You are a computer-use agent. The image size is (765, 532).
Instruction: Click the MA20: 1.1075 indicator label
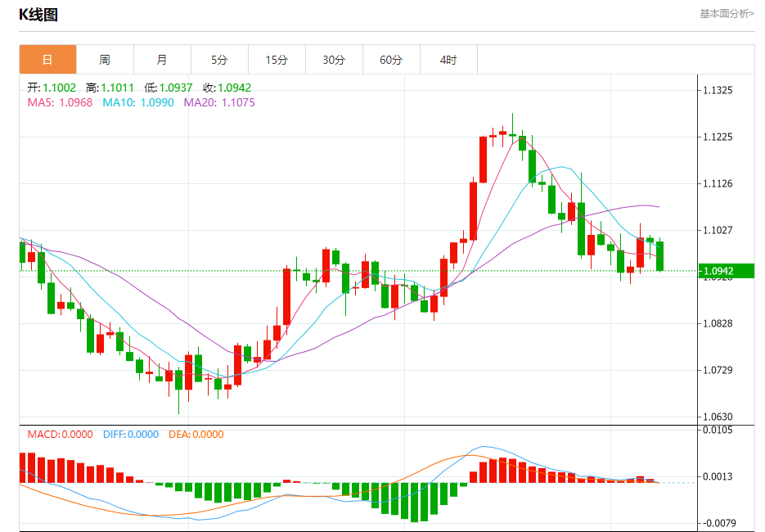tap(219, 102)
